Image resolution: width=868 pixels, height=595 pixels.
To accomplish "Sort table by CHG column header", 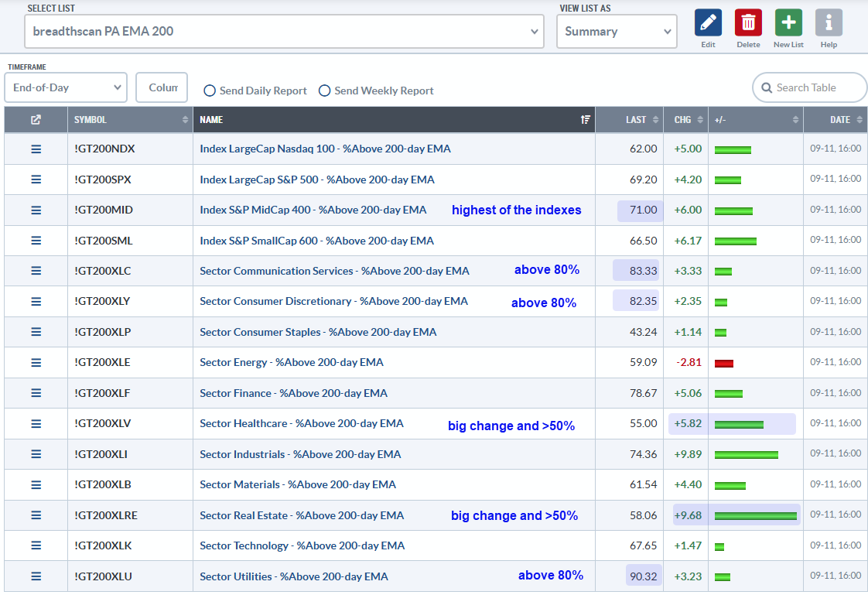I will click(683, 120).
